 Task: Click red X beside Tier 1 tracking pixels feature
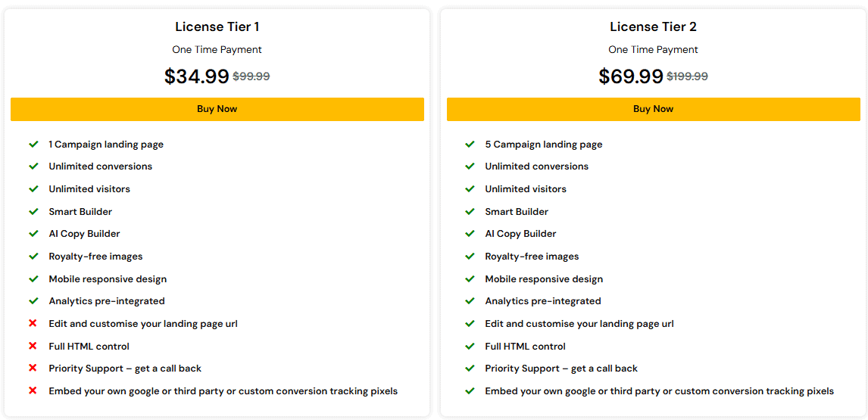click(33, 391)
